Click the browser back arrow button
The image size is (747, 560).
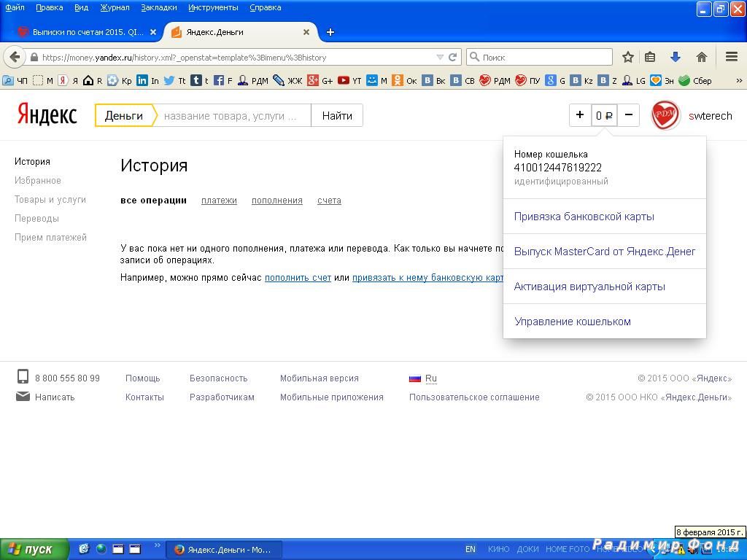[x=15, y=57]
